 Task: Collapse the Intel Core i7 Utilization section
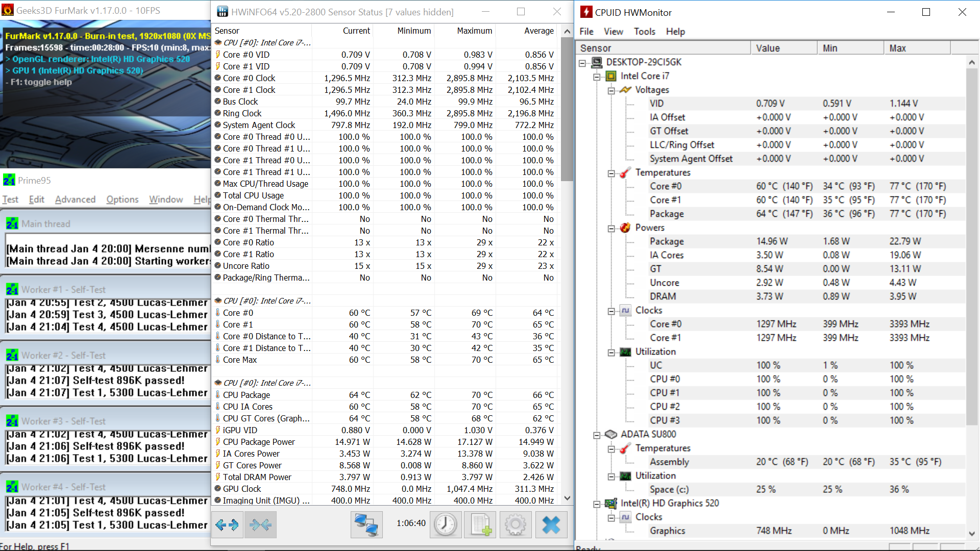[611, 352]
